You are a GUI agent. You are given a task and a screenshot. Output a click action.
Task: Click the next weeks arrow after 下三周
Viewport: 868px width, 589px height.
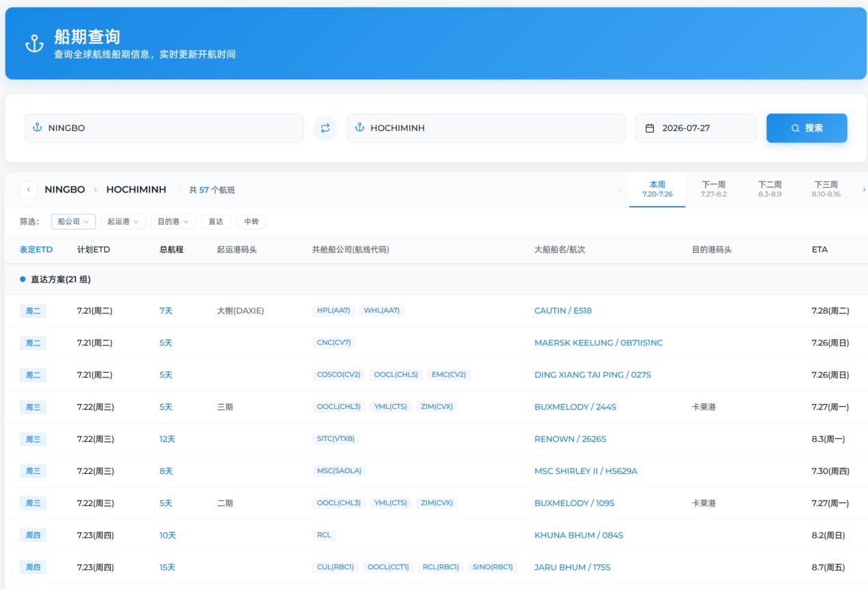[x=863, y=190]
